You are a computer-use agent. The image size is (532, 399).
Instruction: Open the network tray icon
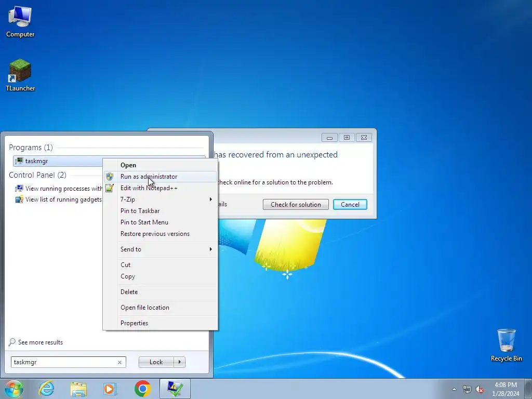(467, 389)
